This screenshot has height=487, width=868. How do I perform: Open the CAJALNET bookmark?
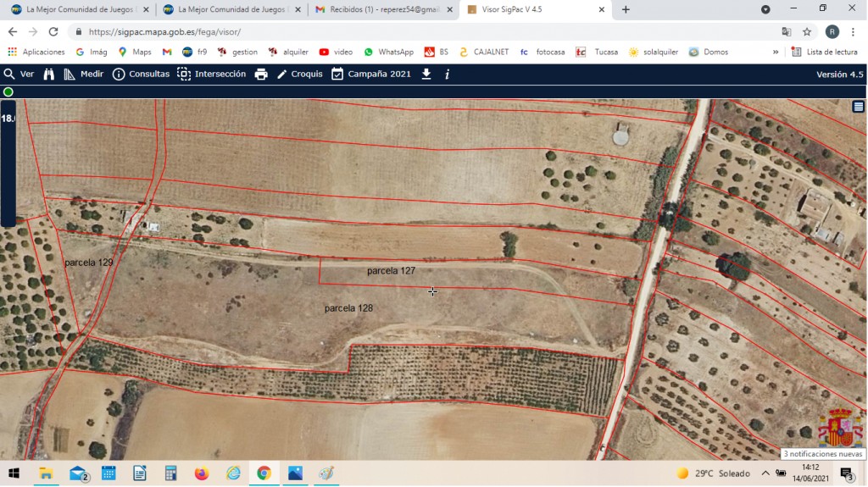coord(484,52)
